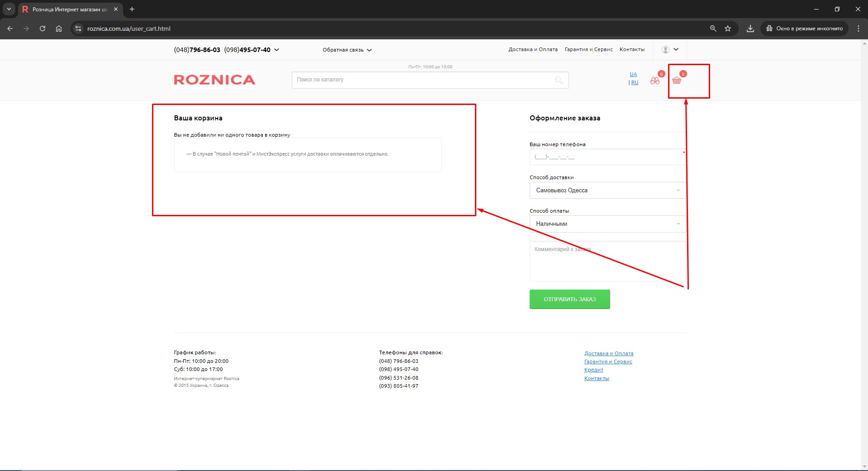This screenshot has width=868, height=471.
Task: Open Гарантия и Сервис in top menu
Action: pyautogui.click(x=588, y=50)
